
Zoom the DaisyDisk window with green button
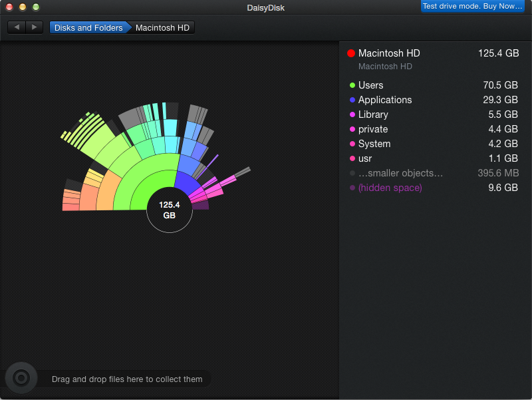pos(36,7)
